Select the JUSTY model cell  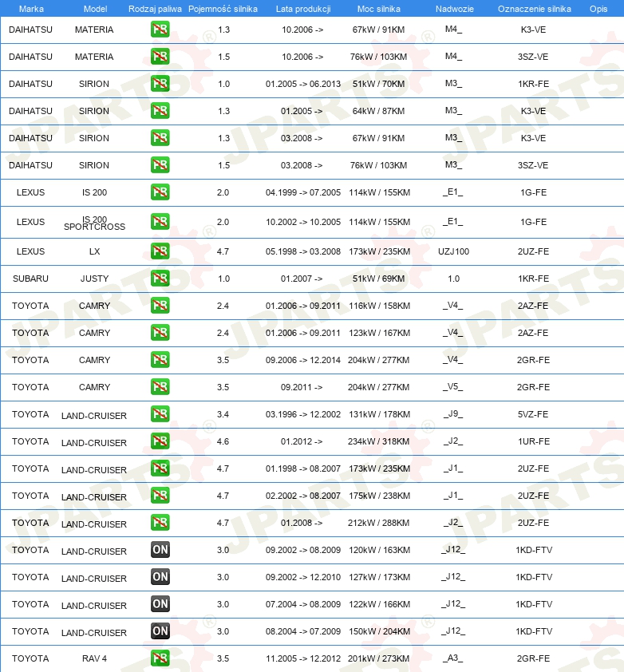click(x=94, y=279)
